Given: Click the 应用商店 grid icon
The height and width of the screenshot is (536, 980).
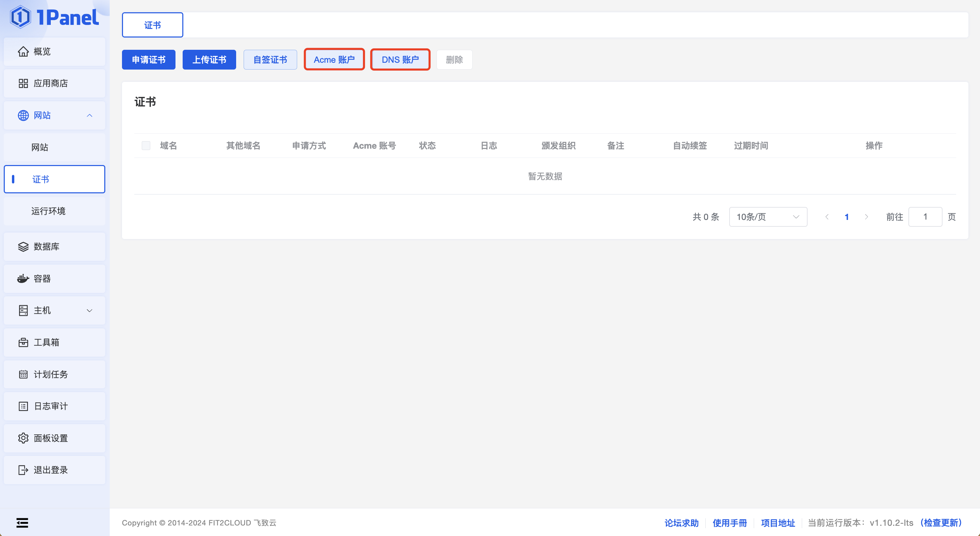Looking at the screenshot, I should (23, 84).
